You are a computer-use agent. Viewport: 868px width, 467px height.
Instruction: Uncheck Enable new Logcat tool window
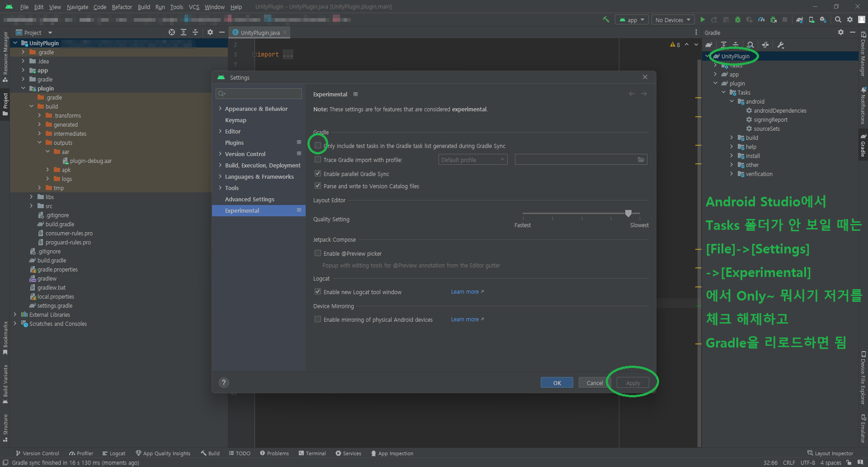(x=318, y=291)
